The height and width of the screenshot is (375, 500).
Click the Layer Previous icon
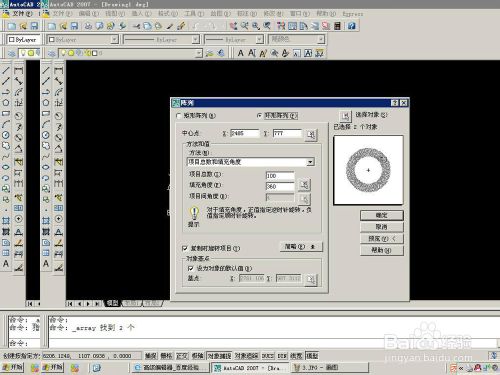tap(221, 53)
